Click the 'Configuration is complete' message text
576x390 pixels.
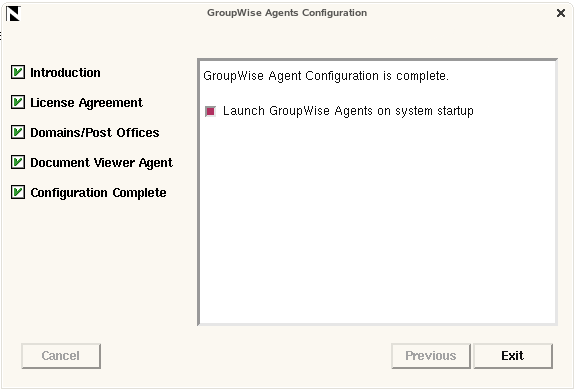(x=326, y=76)
